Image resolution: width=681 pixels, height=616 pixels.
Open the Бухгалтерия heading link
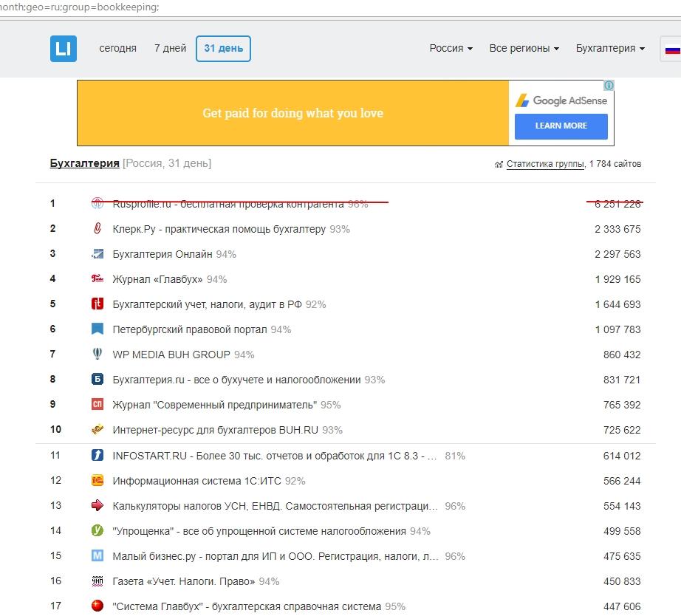pos(85,163)
